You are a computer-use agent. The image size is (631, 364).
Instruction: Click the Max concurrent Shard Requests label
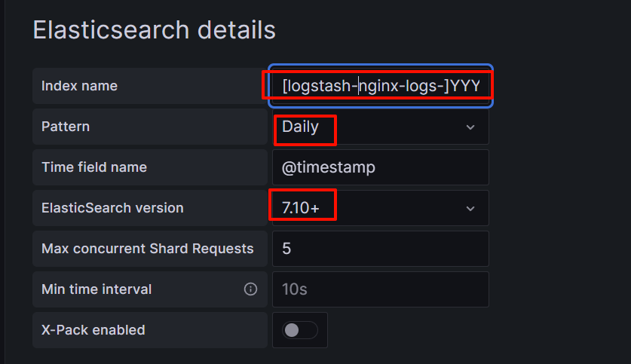pyautogui.click(x=148, y=249)
